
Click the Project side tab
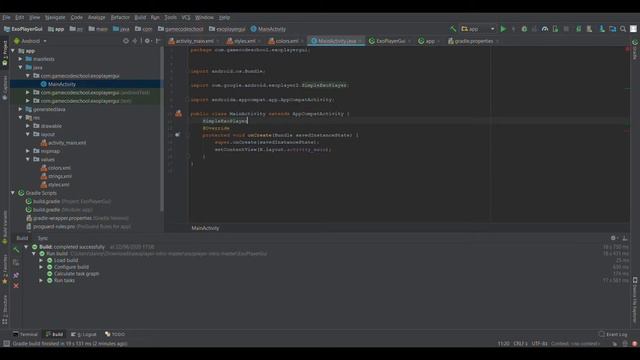(5, 53)
